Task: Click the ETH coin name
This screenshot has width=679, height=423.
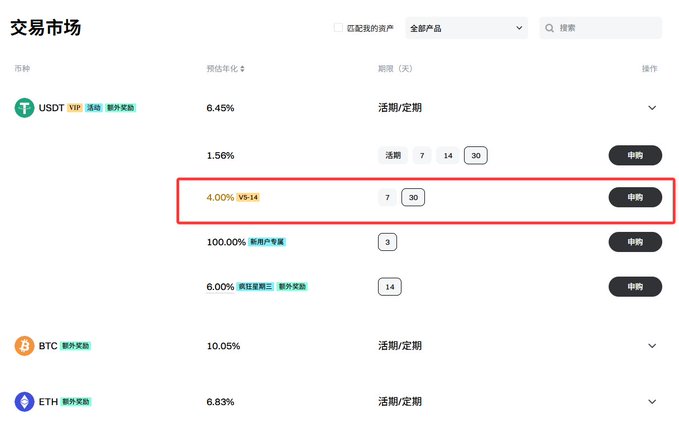Action: 48,402
